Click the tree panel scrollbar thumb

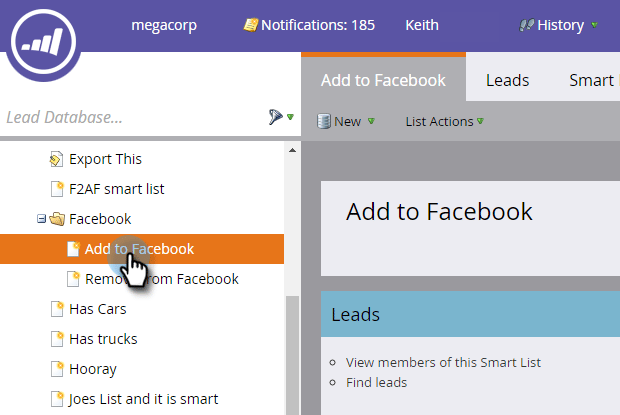click(x=292, y=355)
